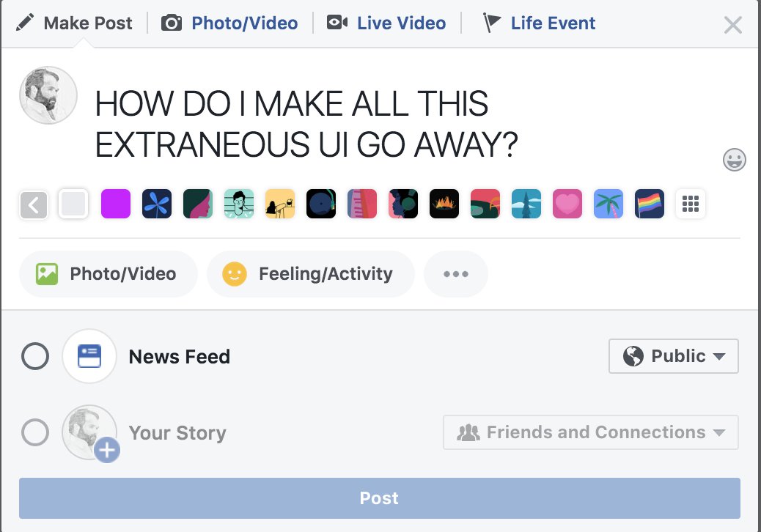Choose the fiery crown black background
The height and width of the screenshot is (532, 761).
pyautogui.click(x=444, y=204)
